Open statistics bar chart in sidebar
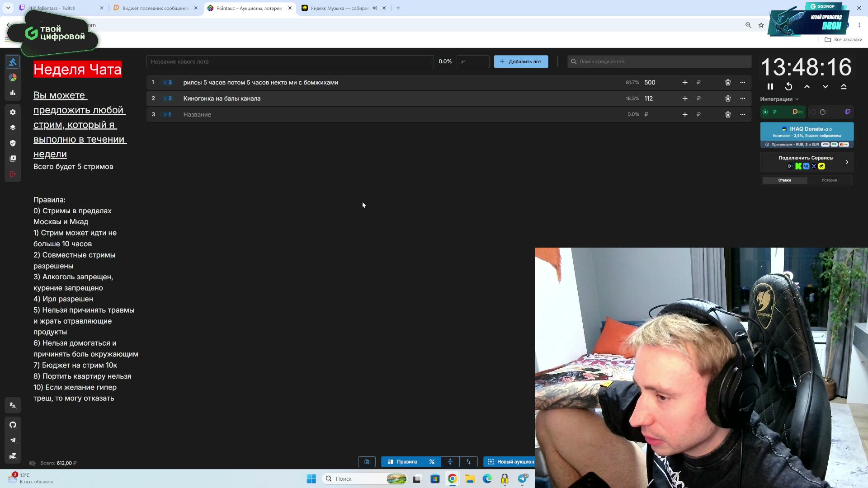868x488 pixels. point(13,93)
